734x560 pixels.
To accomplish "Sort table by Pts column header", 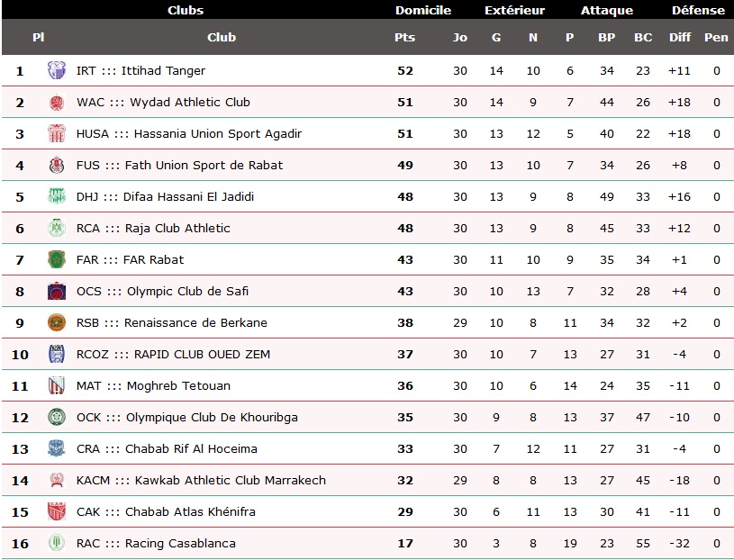I will click(405, 38).
